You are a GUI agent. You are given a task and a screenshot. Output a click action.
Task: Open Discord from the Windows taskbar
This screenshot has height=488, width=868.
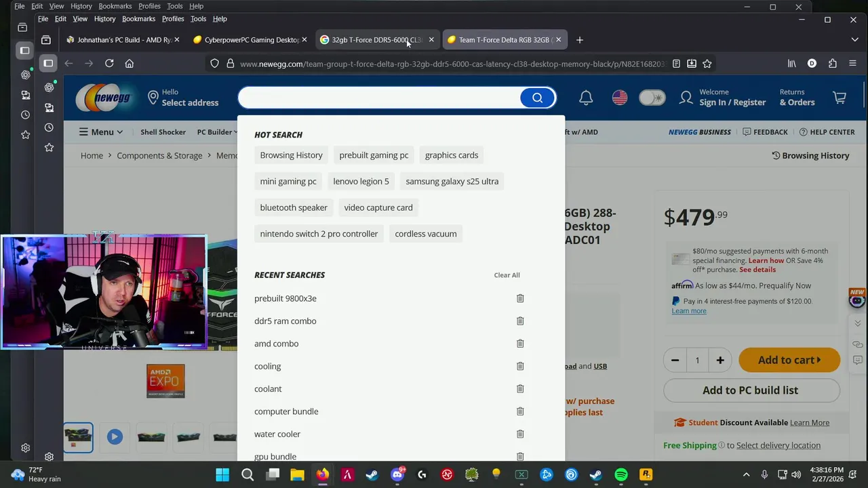(x=397, y=474)
